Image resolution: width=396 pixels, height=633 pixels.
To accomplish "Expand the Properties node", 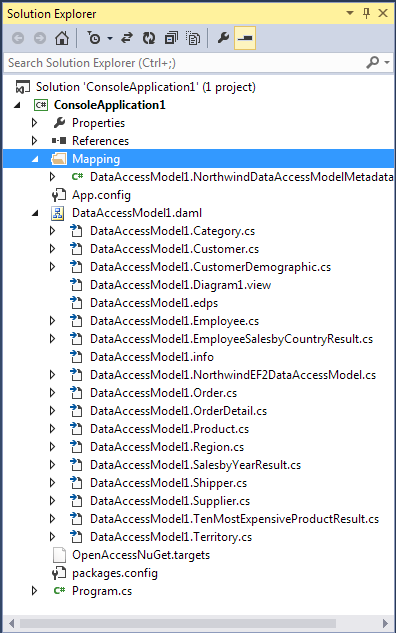I will tap(35, 123).
